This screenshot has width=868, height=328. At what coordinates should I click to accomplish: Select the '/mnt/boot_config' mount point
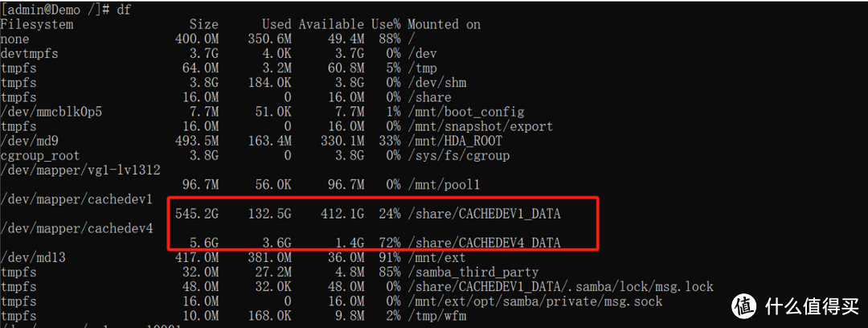466,112
